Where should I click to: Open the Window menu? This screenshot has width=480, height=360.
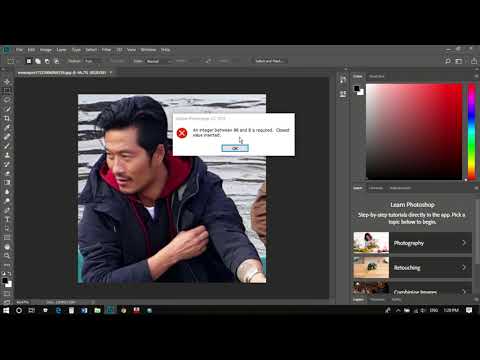[148, 50]
